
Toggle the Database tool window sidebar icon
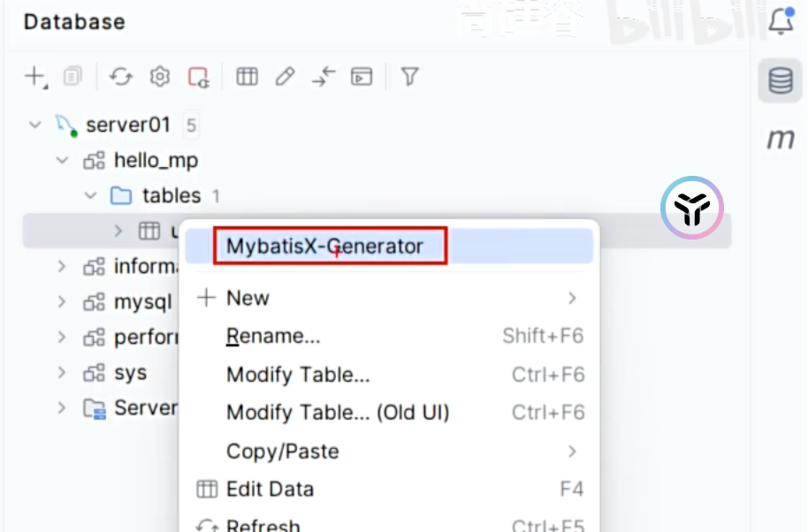pyautogui.click(x=781, y=80)
